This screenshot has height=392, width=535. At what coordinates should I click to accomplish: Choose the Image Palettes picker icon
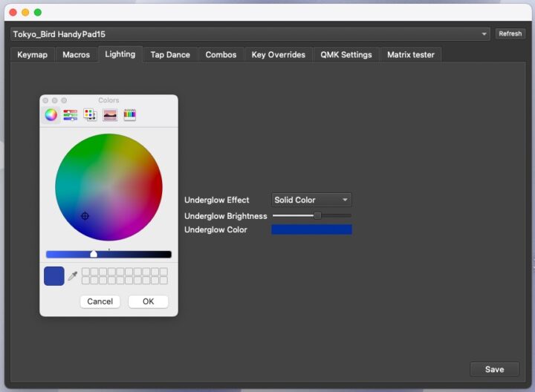(110, 115)
